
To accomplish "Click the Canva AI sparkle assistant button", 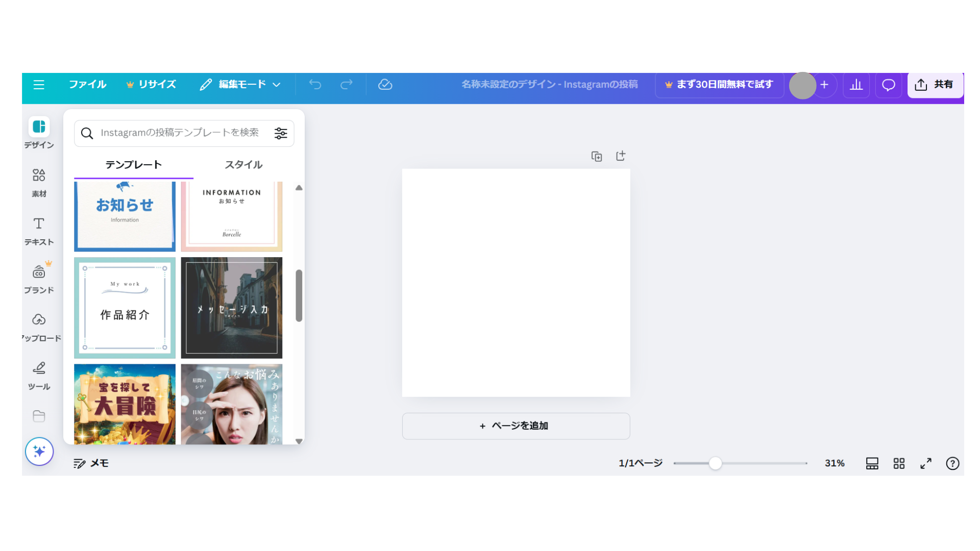I will pos(39,452).
